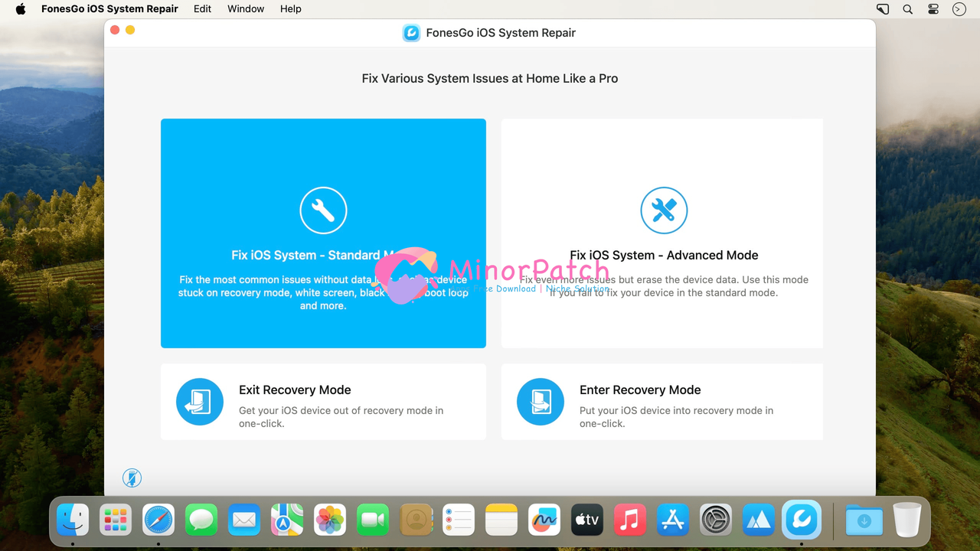This screenshot has width=980, height=551.
Task: Click the circled arrow icon in menu bar
Action: [959, 9]
